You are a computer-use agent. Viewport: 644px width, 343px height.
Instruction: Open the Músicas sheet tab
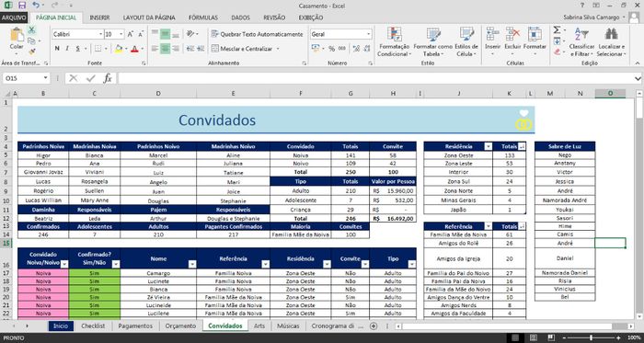tap(288, 326)
